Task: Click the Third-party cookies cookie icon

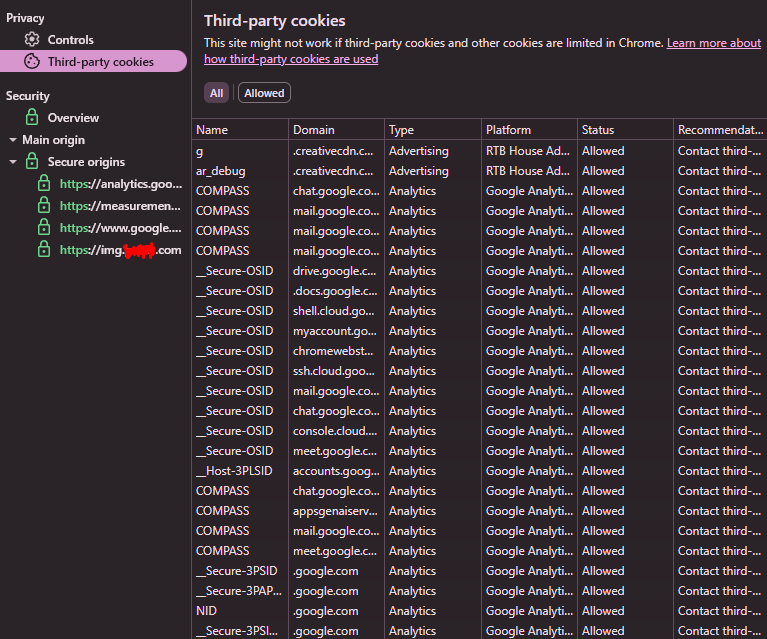Action: pos(32,61)
